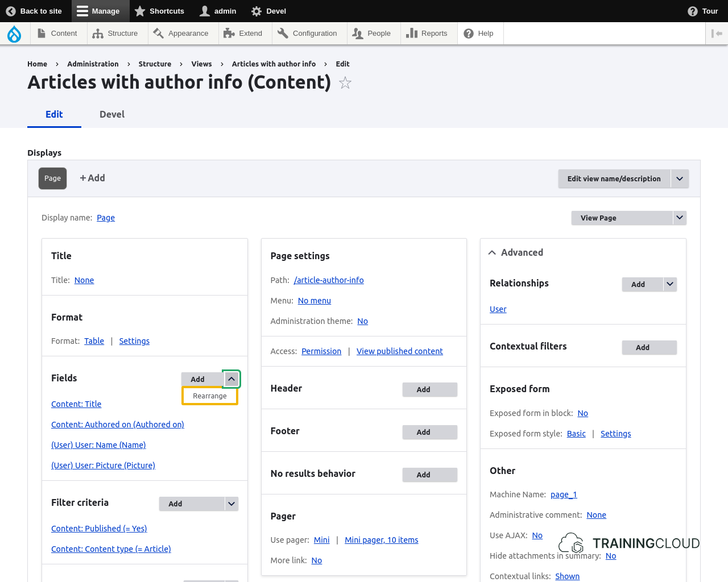Click Add button in Filter criteria
Screen dimensions: 728x582
(x=192, y=504)
